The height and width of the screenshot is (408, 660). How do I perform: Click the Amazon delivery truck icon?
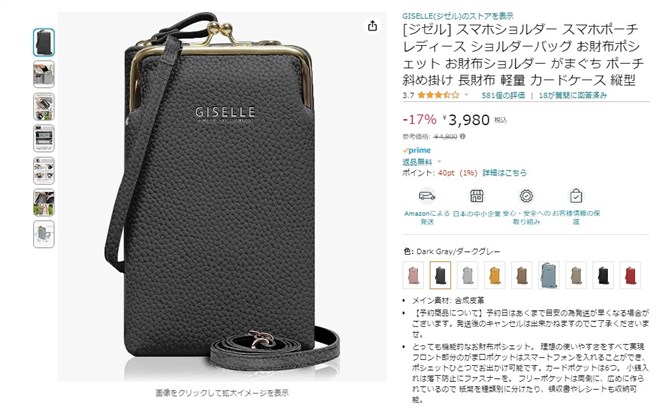pyautogui.click(x=427, y=196)
